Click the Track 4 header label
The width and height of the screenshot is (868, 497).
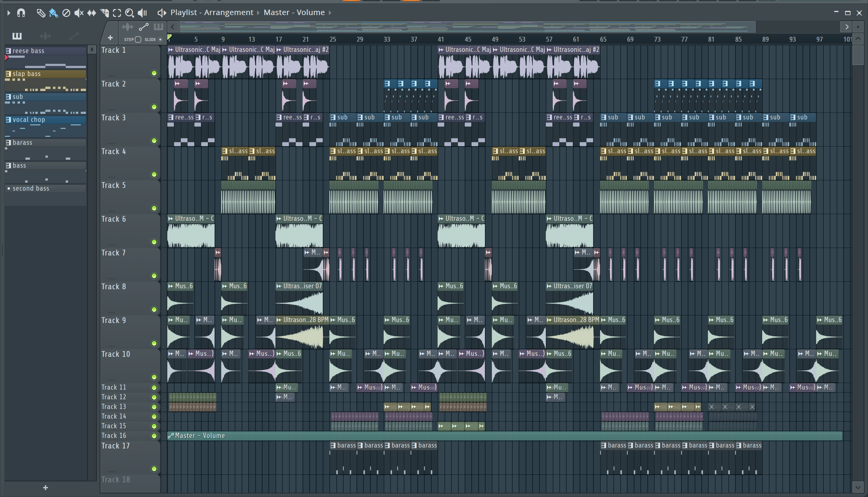pos(114,151)
